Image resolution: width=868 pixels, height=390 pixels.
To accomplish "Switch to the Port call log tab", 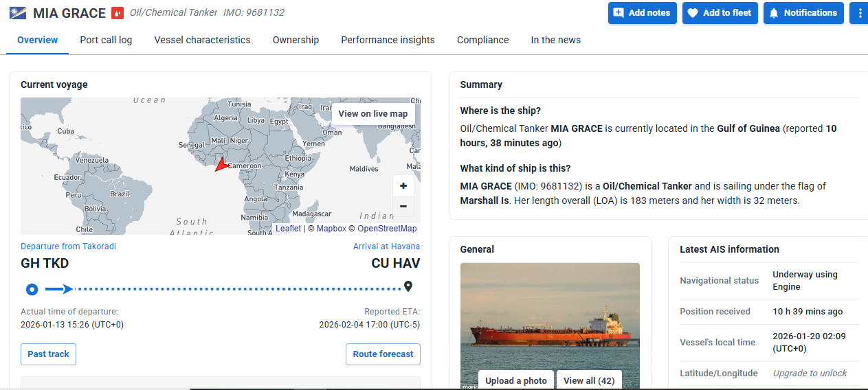I will (106, 40).
